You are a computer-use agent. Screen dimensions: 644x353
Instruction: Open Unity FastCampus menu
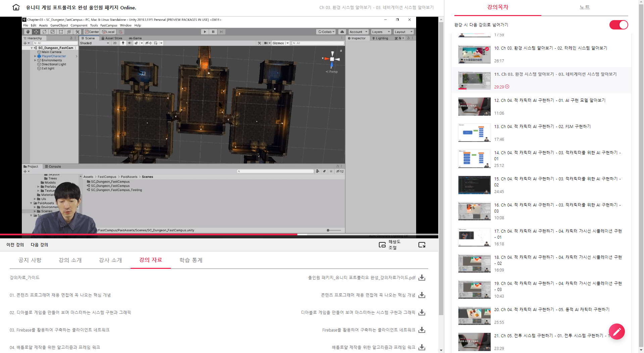tap(109, 25)
